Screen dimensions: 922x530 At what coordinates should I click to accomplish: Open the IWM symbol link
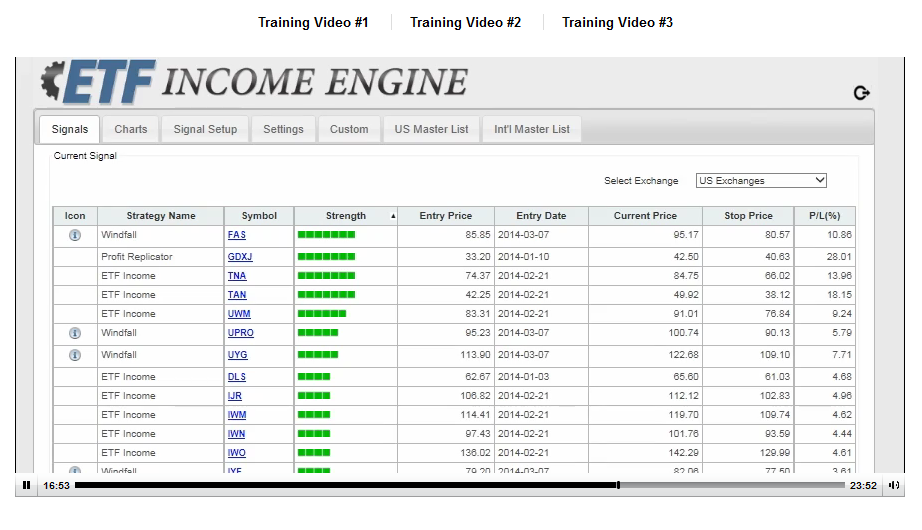coord(237,415)
